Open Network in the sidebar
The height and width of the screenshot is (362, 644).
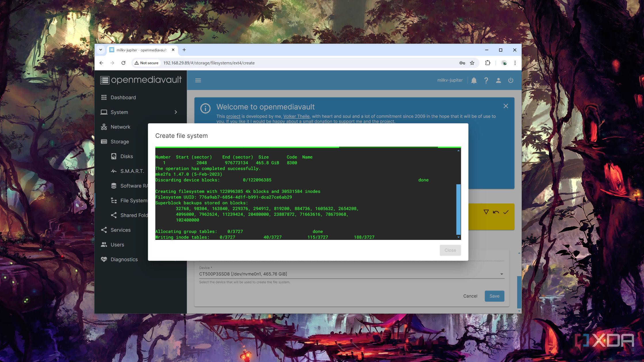141,127
